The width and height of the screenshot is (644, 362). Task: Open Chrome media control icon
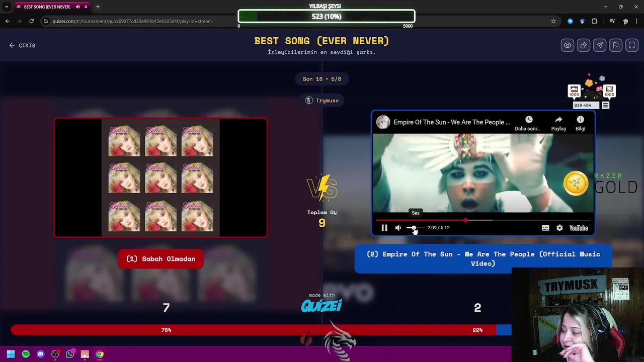pos(612,21)
